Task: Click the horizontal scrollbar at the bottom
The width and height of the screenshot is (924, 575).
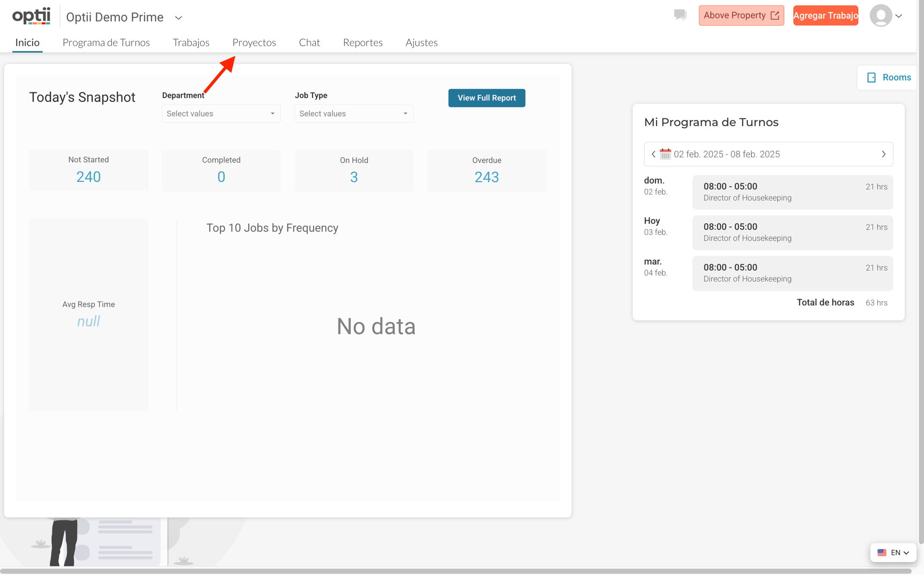Action: (x=456, y=571)
